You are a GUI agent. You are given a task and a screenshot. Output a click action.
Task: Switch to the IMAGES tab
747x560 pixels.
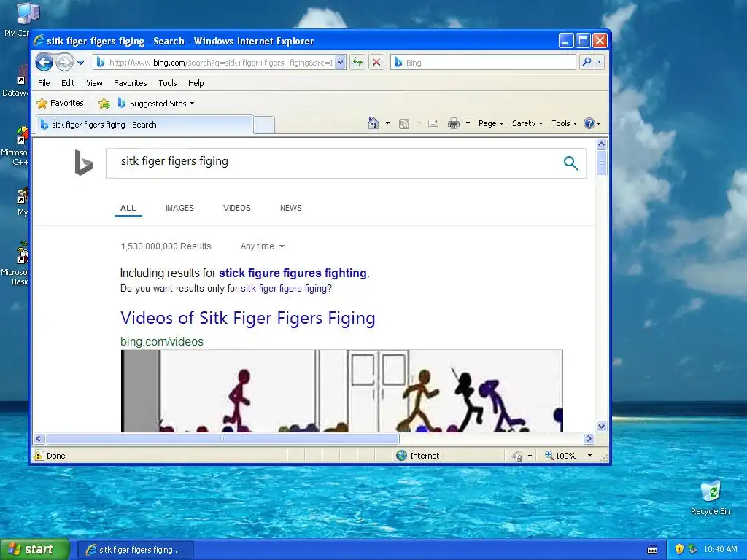click(179, 208)
